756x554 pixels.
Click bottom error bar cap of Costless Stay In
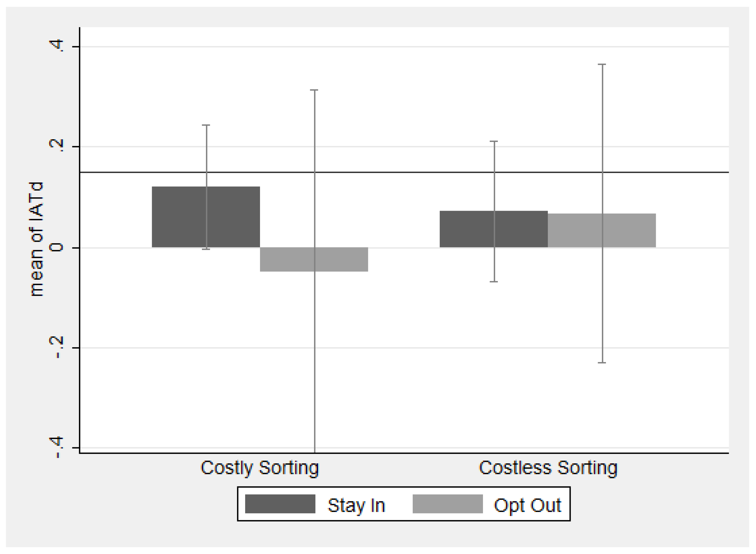pyautogui.click(x=493, y=282)
